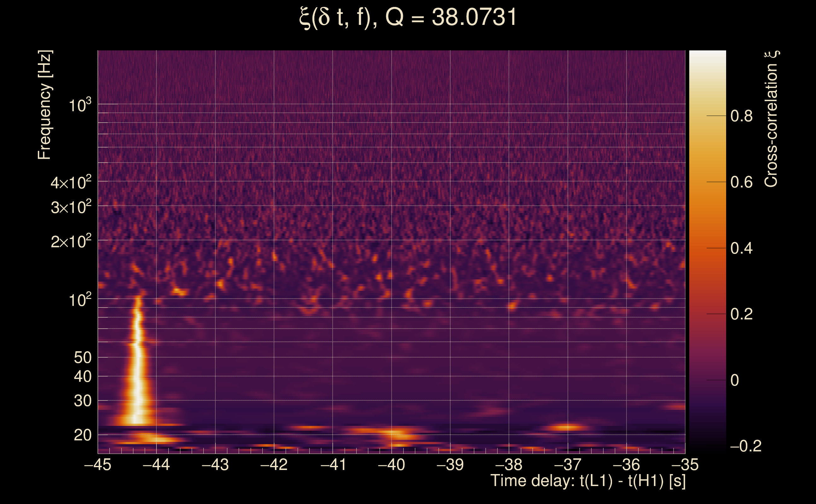Click the orange blob at −37 s near 22 Hz
This screenshot has width=816, height=504.
click(567, 427)
